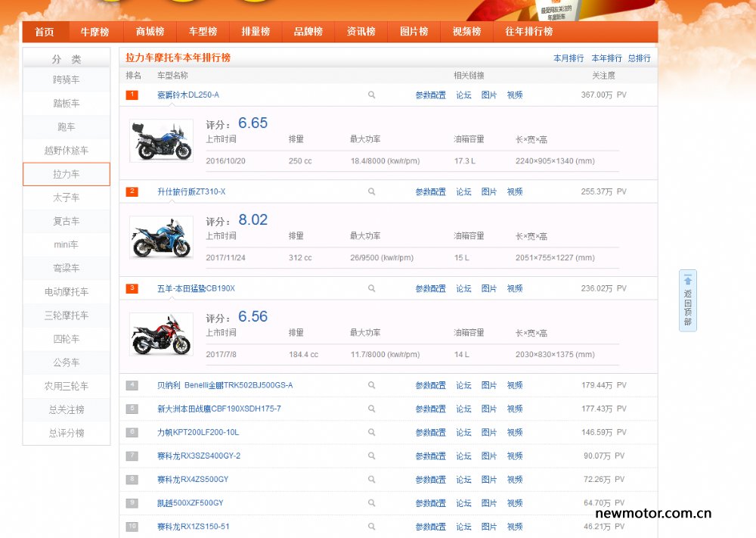The image size is (756, 538).
Task: Click search icon for 凯越500X row
Action: coord(371,502)
